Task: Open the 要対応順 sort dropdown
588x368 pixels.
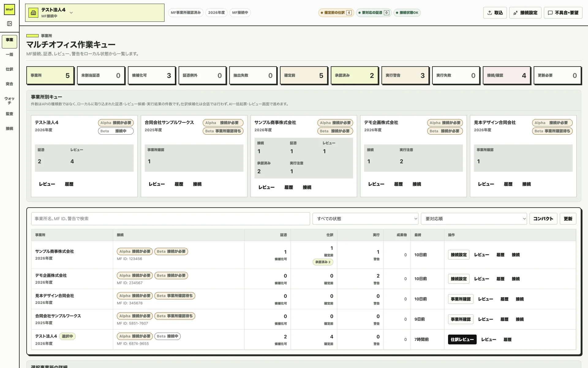Action: [x=474, y=219]
